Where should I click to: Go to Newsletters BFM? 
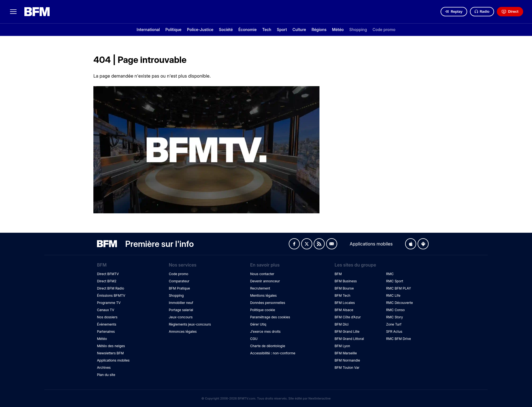tap(110, 353)
